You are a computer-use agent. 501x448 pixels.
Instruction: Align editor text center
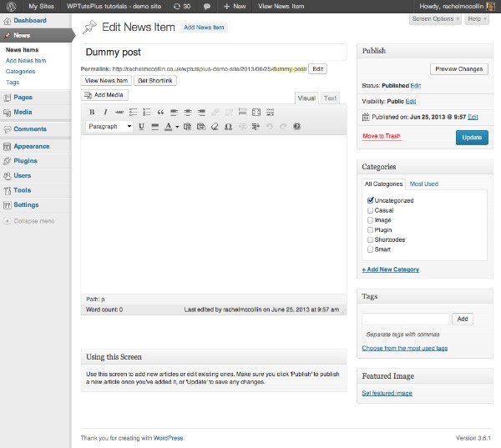point(188,112)
